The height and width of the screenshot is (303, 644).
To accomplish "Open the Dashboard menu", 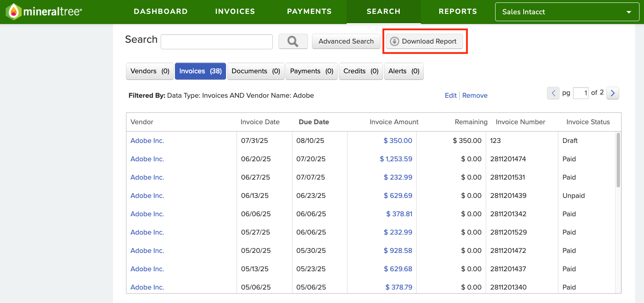I will (x=161, y=11).
